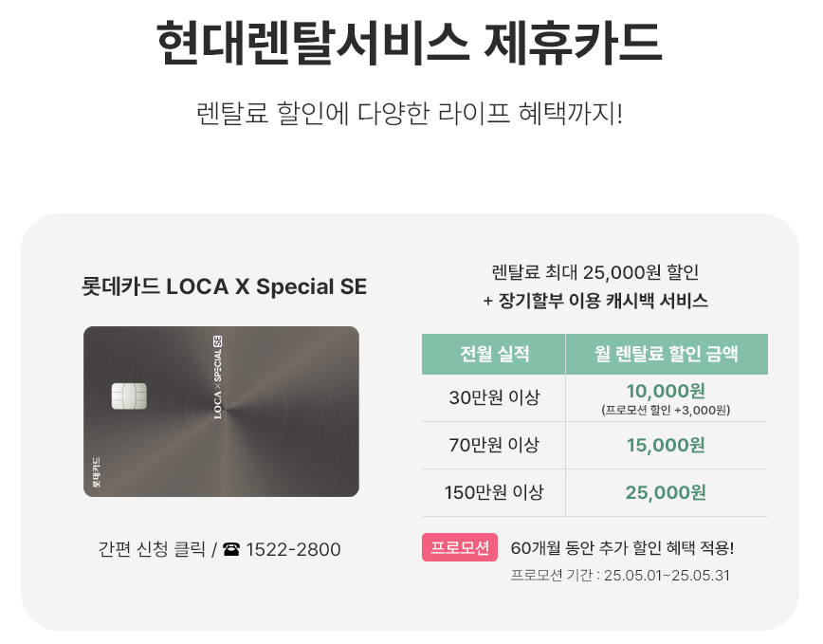823x644 pixels.
Task: Select the 월 렌탈료 할인 금액 header
Action: pyautogui.click(x=667, y=354)
